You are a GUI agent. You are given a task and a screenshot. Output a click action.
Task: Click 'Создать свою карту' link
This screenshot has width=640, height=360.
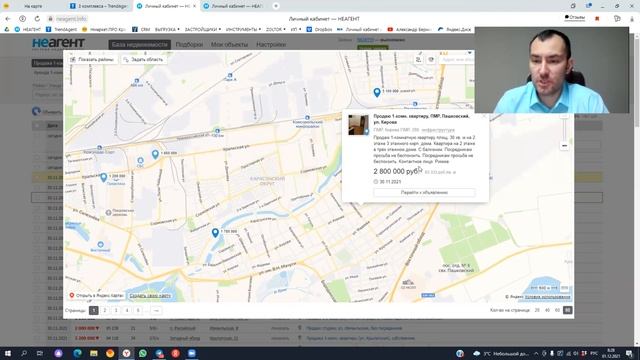pos(150,296)
